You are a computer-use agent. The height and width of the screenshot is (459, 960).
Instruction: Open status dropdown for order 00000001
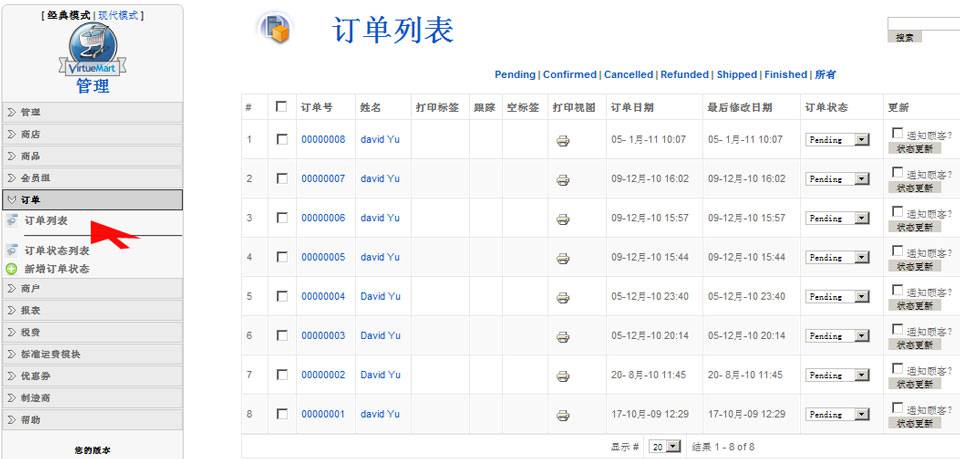pyautogui.click(x=837, y=414)
